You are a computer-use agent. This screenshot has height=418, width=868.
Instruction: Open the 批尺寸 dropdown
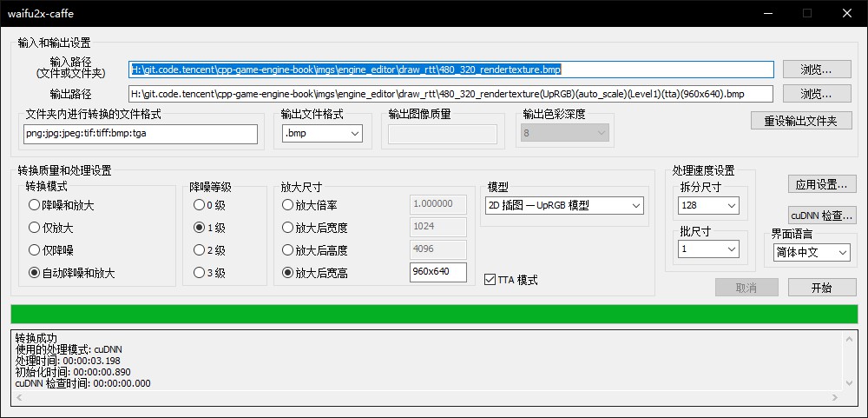[708, 249]
